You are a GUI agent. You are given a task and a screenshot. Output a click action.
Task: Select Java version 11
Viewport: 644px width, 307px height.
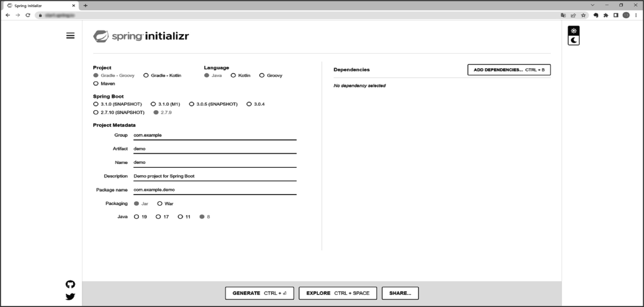point(184,217)
